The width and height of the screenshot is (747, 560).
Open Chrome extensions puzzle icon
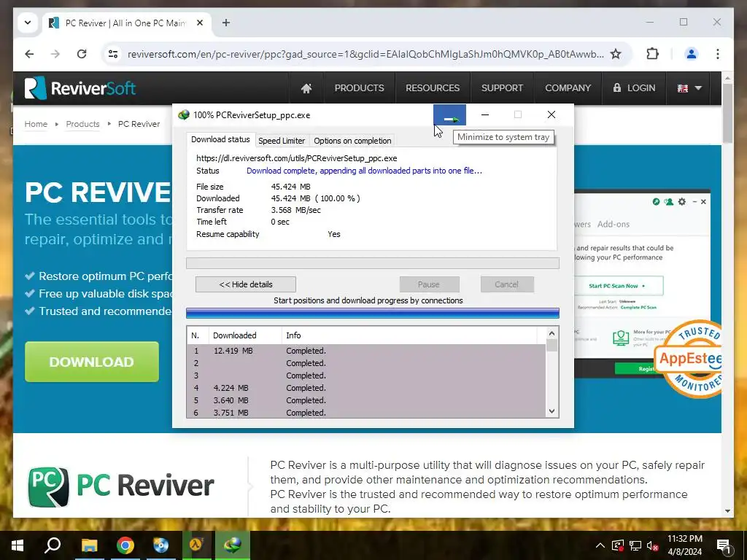coord(652,54)
